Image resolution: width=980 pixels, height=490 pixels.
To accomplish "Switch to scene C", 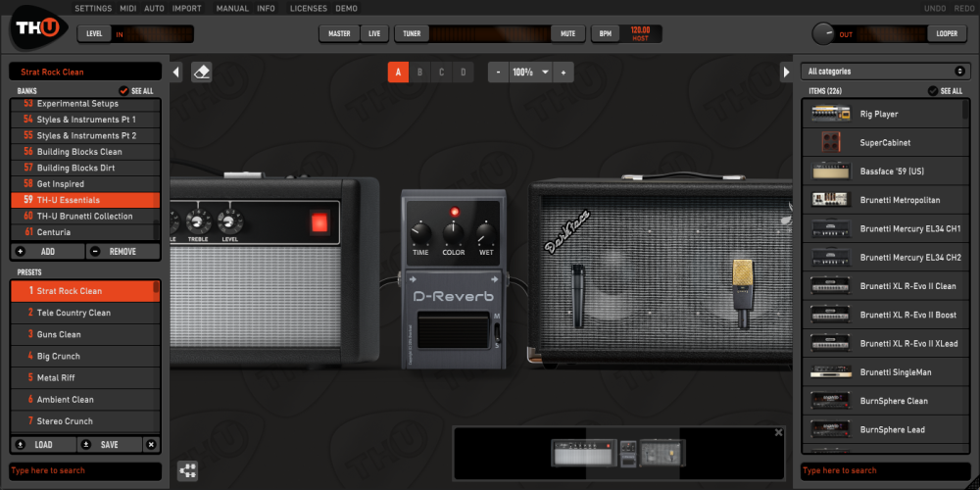I will click(x=441, y=73).
